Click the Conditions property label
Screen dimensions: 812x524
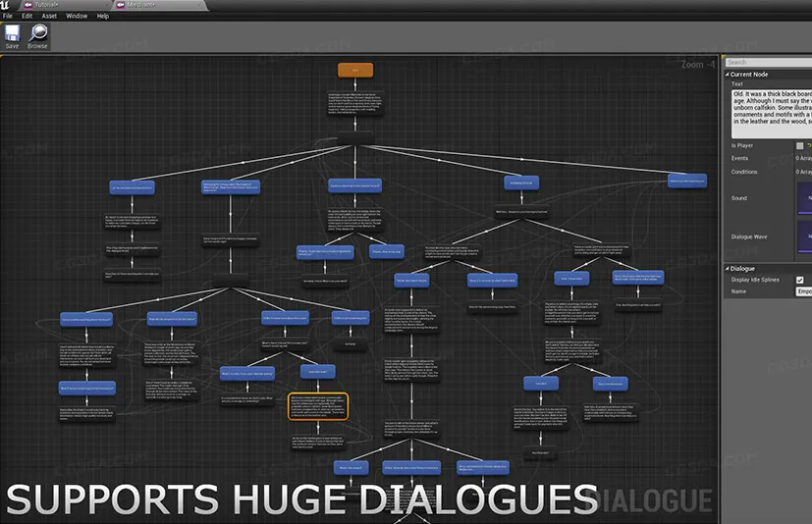(x=744, y=172)
